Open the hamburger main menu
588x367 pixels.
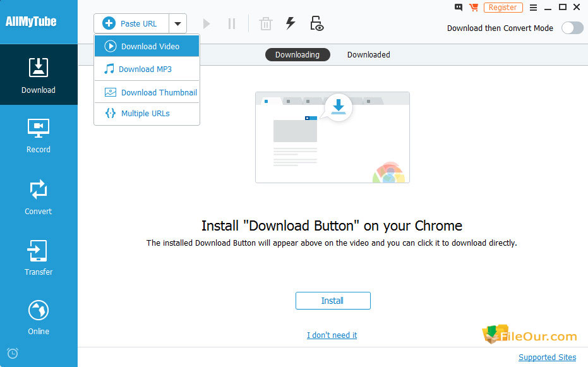(x=533, y=8)
